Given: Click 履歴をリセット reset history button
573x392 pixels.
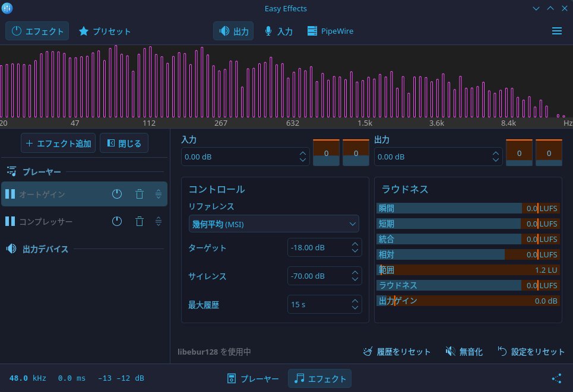Looking at the screenshot, I should 397,352.
